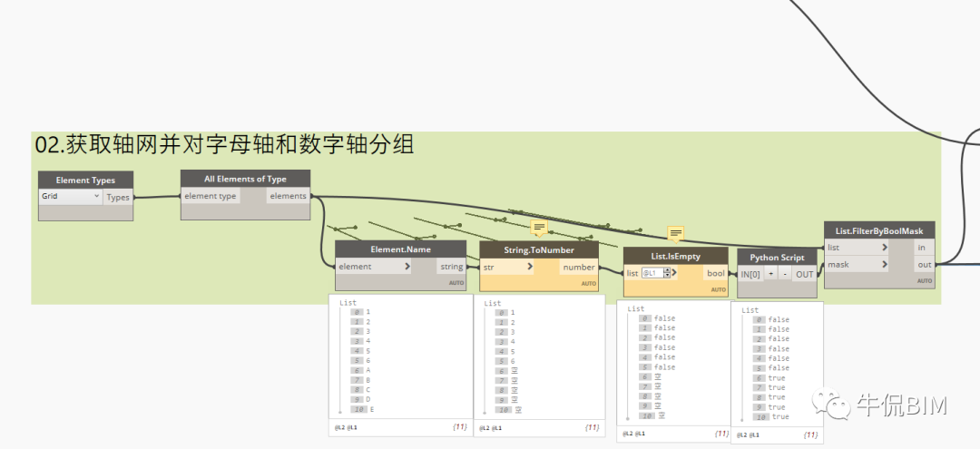This screenshot has height=449, width=980.
Task: Select index 0 'false' in List.IsEmpty preview
Action: (664, 318)
